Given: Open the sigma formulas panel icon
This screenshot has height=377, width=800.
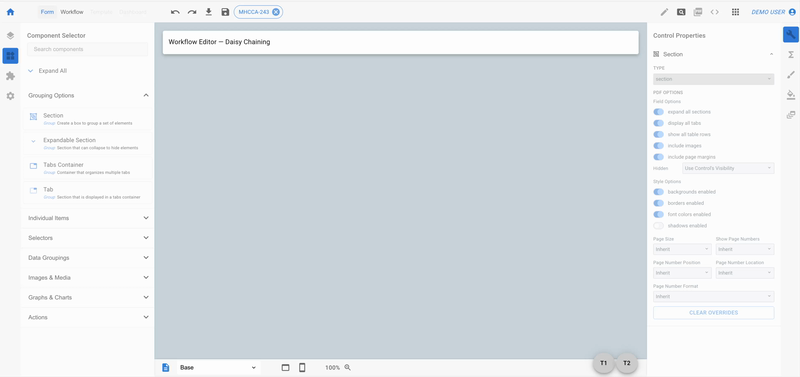Looking at the screenshot, I should point(791,55).
